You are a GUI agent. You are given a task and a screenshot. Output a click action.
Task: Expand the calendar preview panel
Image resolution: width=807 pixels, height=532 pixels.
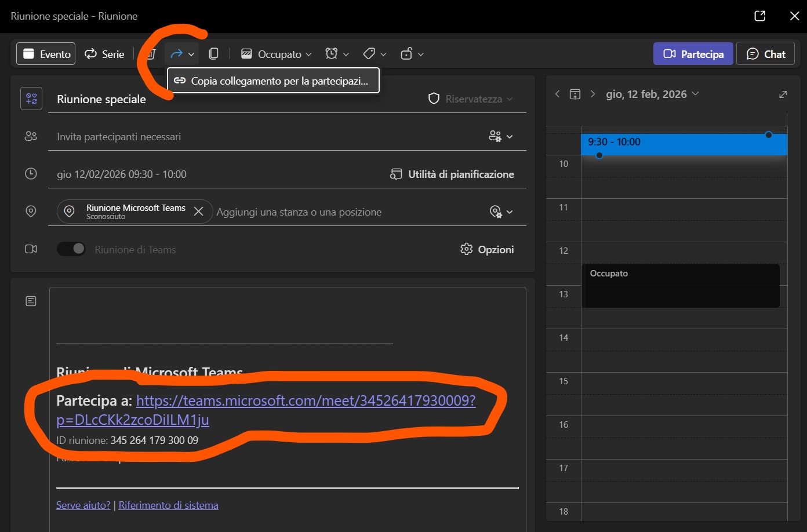[x=783, y=94]
